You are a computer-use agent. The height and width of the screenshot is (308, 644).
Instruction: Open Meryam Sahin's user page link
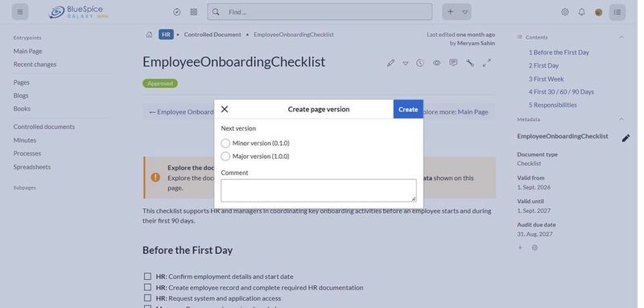pyautogui.click(x=476, y=43)
